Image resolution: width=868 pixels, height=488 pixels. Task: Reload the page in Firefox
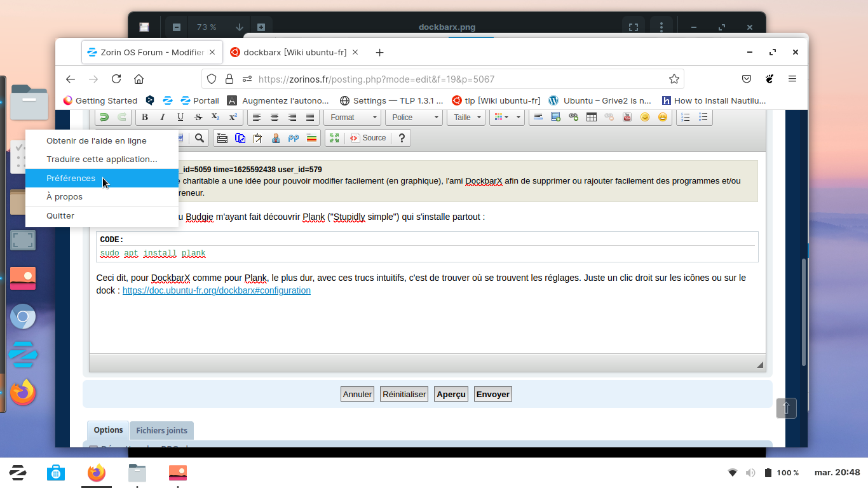pos(116,79)
